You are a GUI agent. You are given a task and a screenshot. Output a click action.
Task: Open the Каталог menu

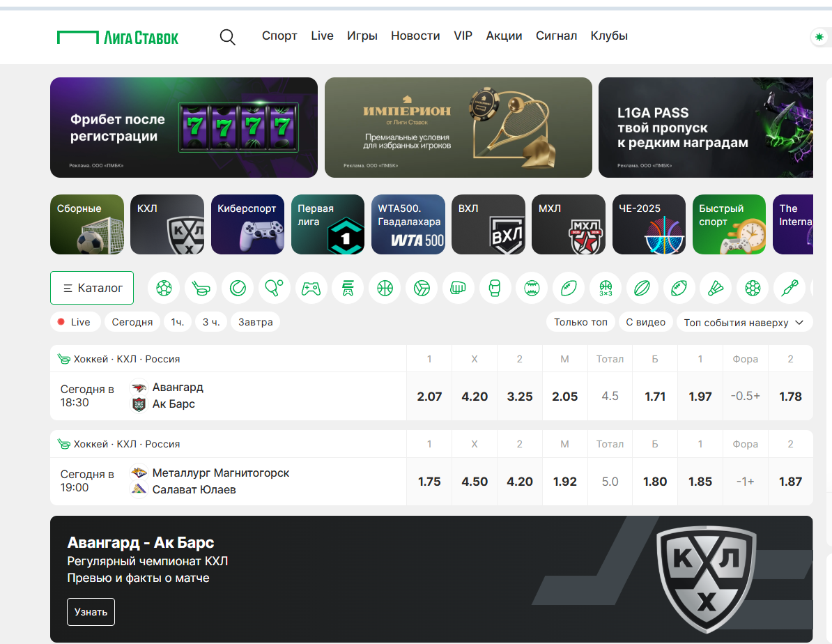[x=92, y=288]
